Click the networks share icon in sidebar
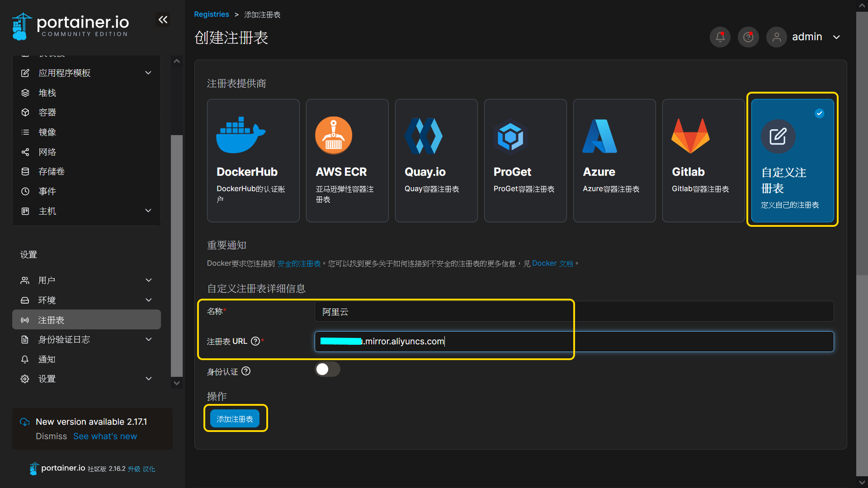868x488 pixels. point(25,152)
